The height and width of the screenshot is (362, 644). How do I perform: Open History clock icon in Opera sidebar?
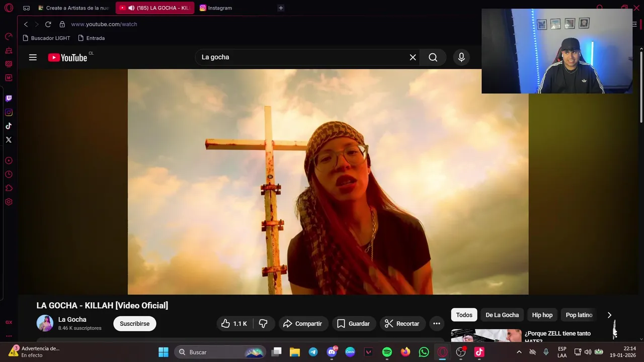pos(9,174)
